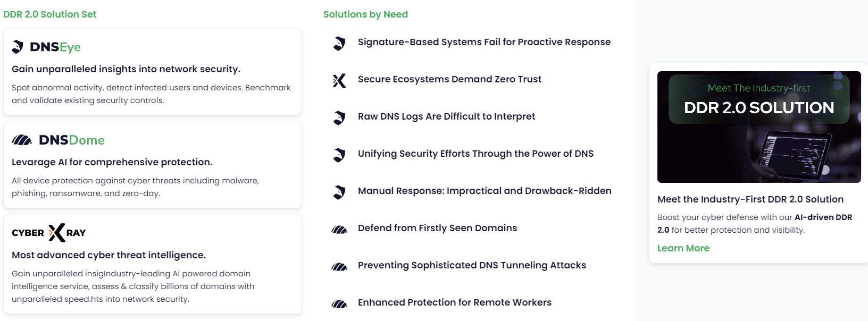Viewport: 868px width, 321px height.
Task: Click Meet the Industry-First DDR 2.0 Solution heading
Action: [x=750, y=199]
